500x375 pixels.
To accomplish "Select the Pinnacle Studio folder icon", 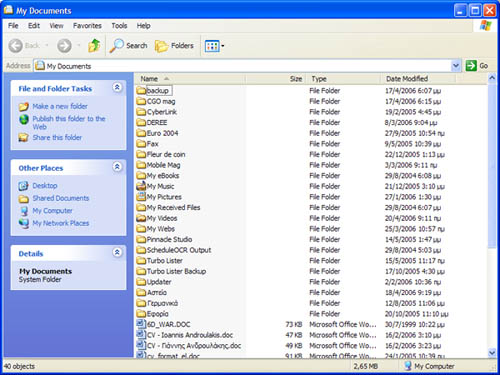I will click(141, 239).
